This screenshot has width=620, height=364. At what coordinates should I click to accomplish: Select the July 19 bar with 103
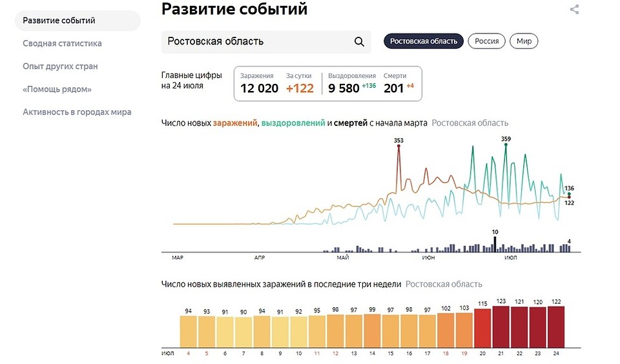click(464, 330)
